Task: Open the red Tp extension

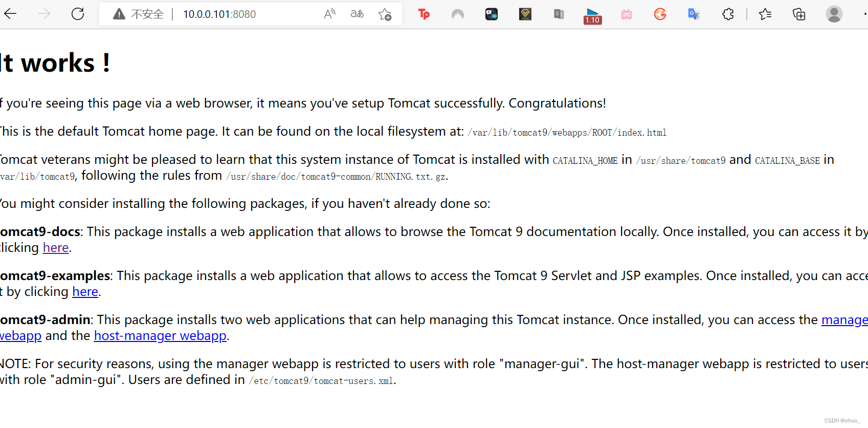Action: pyautogui.click(x=424, y=14)
